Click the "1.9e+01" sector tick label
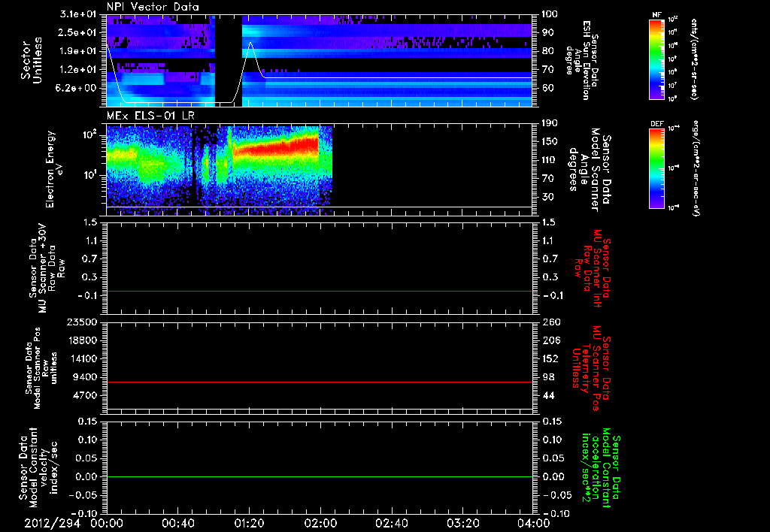This screenshot has width=770, height=532. (76, 51)
